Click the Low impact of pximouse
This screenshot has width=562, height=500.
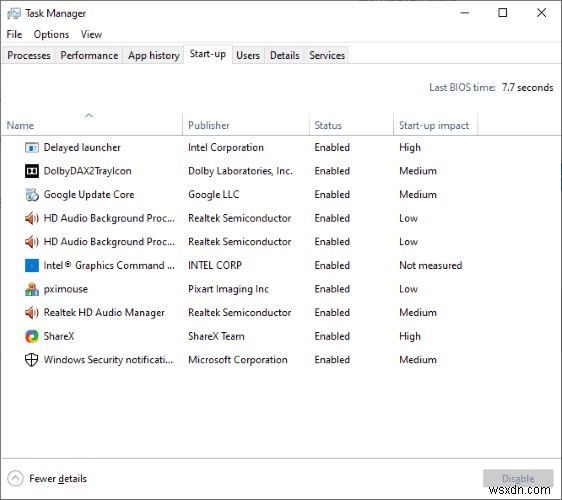[408, 289]
